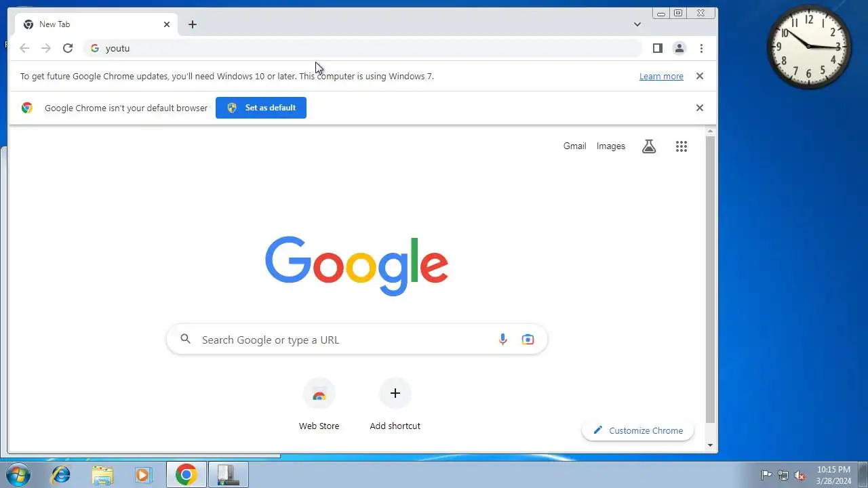Click the magnifier icon in search box
This screenshot has height=488, width=868.
[185, 340]
